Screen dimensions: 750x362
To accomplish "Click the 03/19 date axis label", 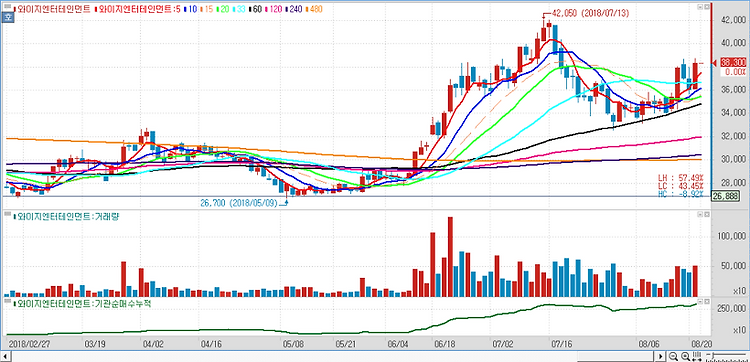I will point(95,343).
